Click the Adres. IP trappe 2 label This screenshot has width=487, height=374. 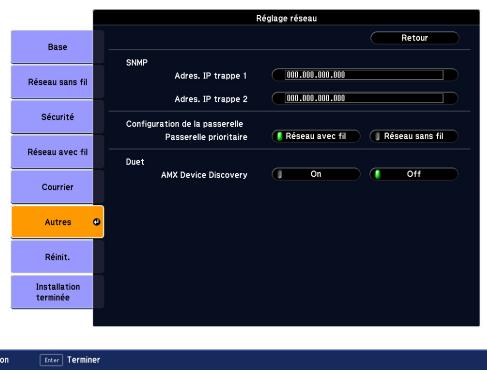tap(211, 99)
